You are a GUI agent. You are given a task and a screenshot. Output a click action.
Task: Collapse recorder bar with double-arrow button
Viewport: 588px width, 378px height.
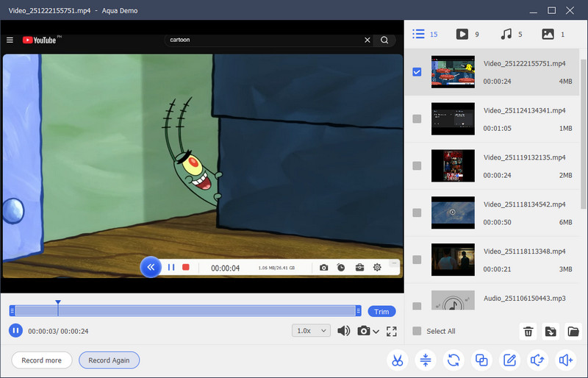(151, 267)
